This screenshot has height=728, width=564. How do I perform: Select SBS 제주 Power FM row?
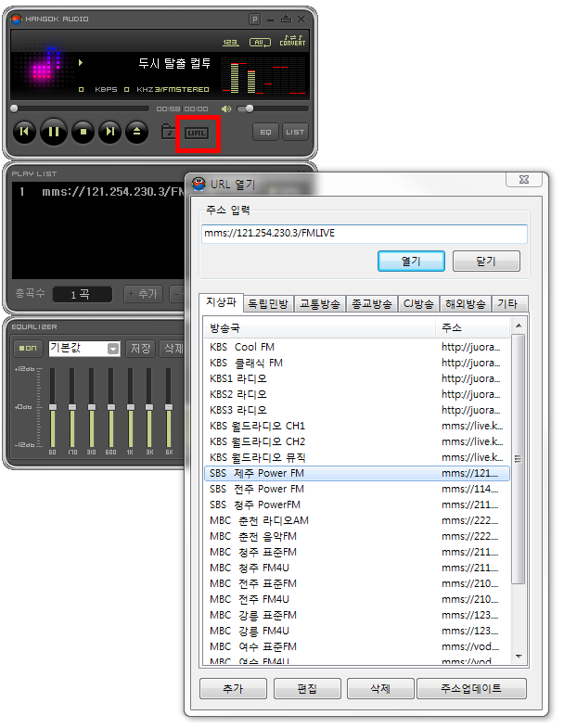(357, 474)
